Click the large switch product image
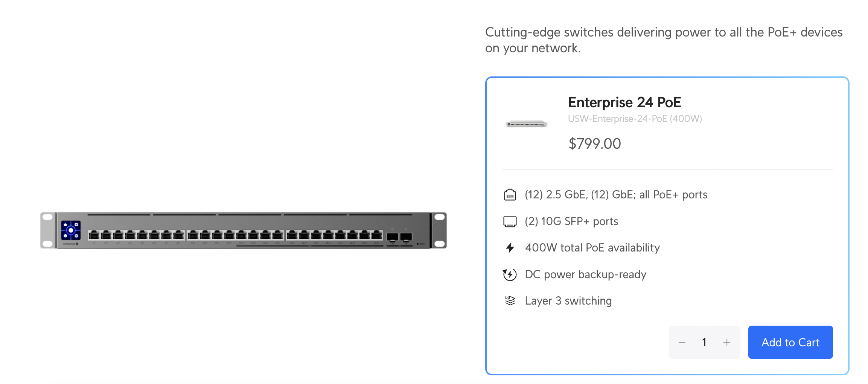Image resolution: width=868 pixels, height=384 pixels. pyautogui.click(x=243, y=230)
